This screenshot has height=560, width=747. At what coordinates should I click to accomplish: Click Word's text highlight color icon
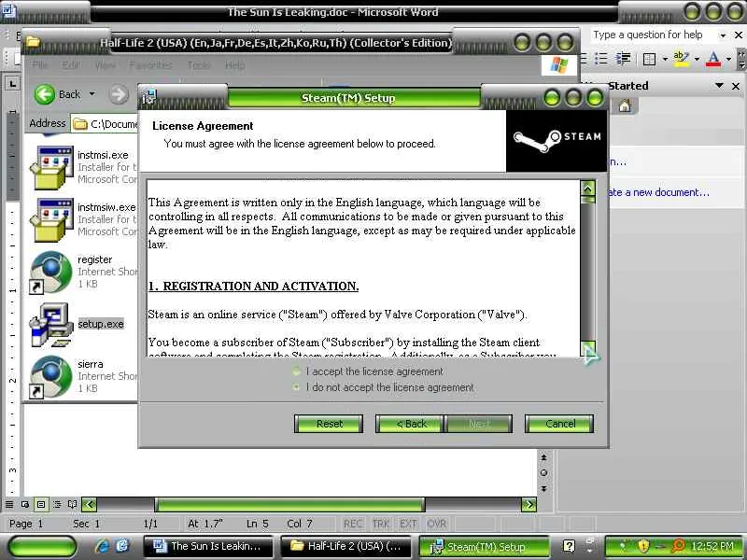point(681,59)
